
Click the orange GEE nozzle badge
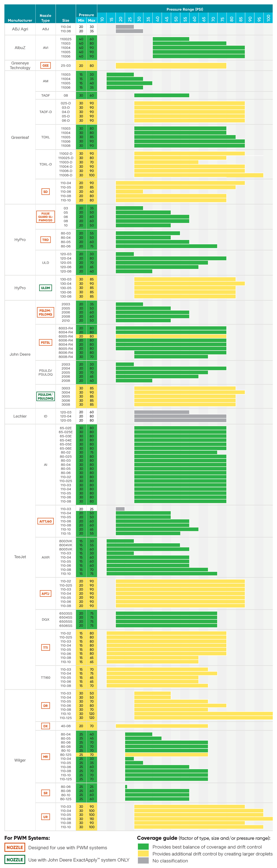tap(45, 65)
